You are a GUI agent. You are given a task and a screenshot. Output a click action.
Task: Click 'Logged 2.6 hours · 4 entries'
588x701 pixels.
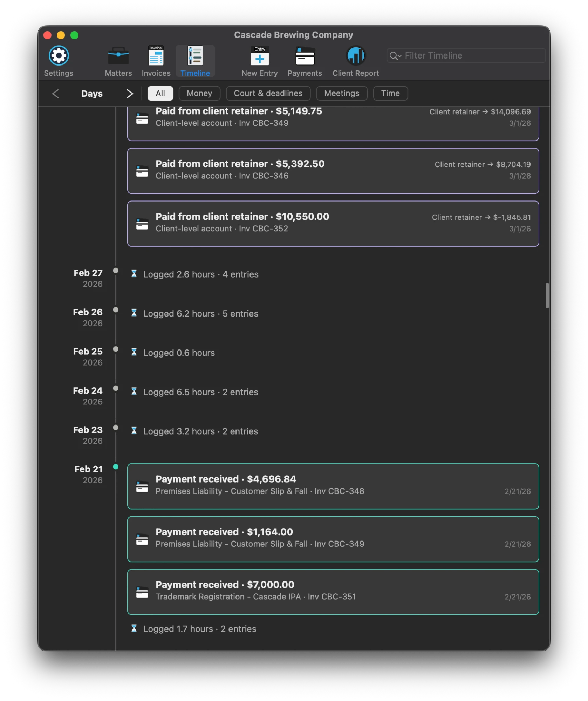(x=201, y=274)
